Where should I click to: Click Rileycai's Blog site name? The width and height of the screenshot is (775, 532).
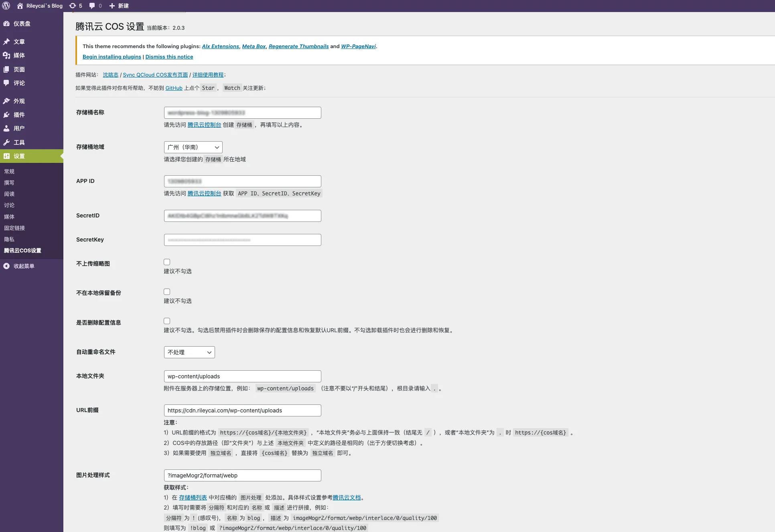click(45, 6)
